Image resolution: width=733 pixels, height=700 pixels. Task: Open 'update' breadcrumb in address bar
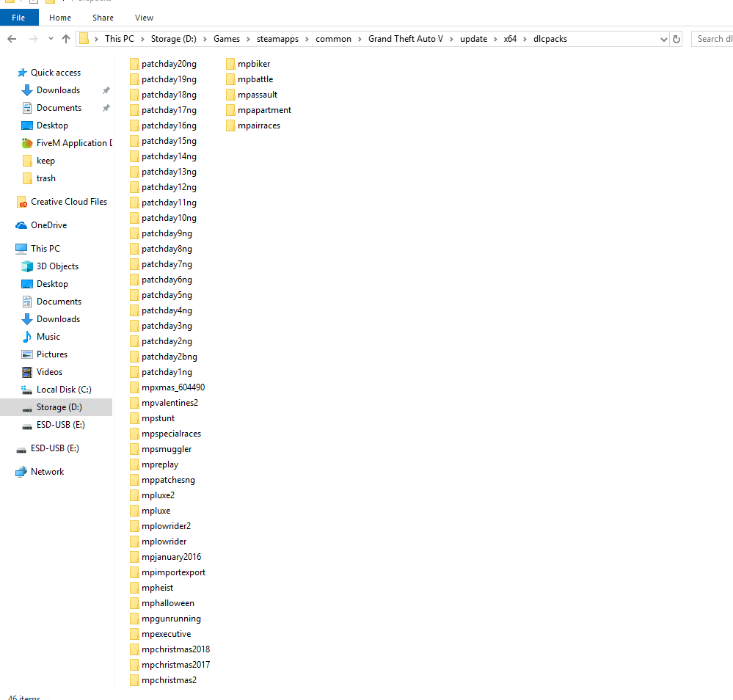coord(473,39)
